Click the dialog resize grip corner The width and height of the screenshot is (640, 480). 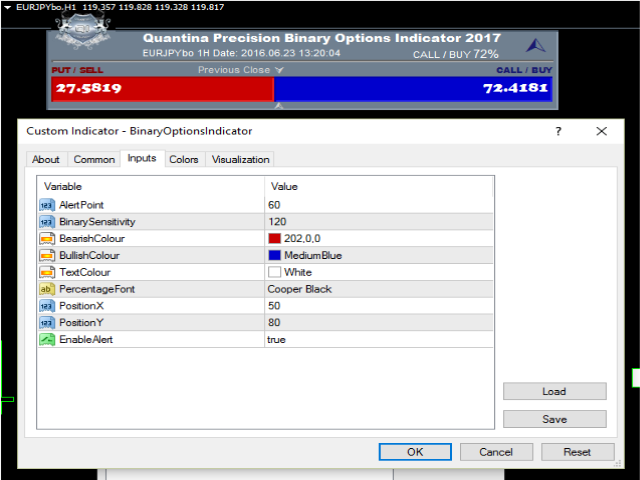618,463
